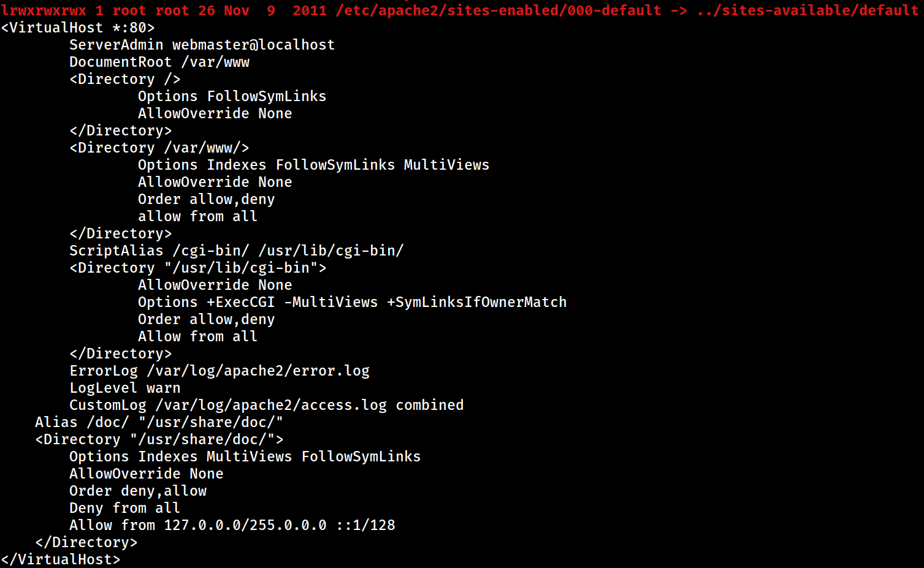Click the Alias /doc/ line
924x568 pixels.
pyautogui.click(x=159, y=422)
